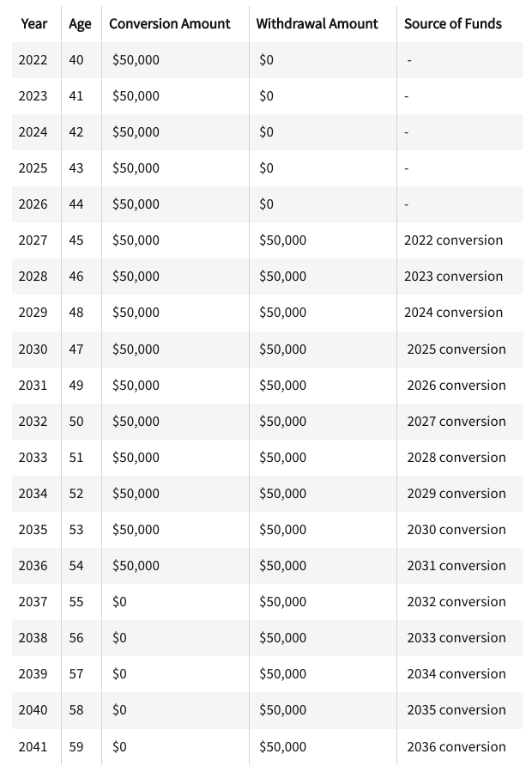532x778 pixels.
Task: Click the Age column header
Action: click(x=80, y=24)
